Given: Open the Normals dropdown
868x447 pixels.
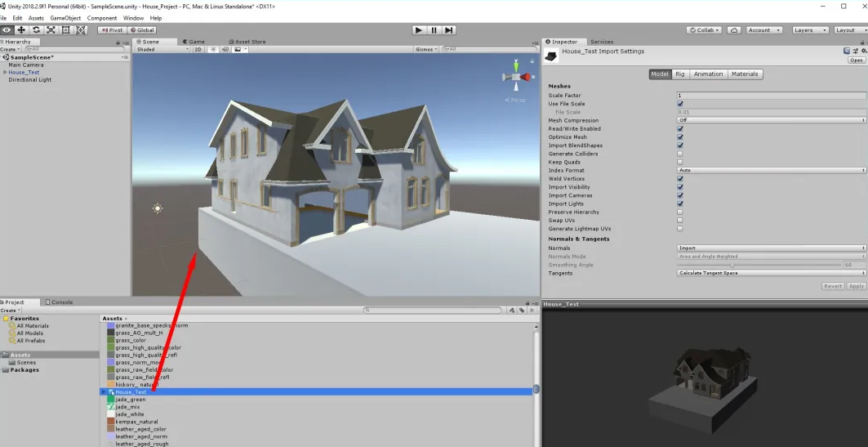Looking at the screenshot, I should pos(771,248).
